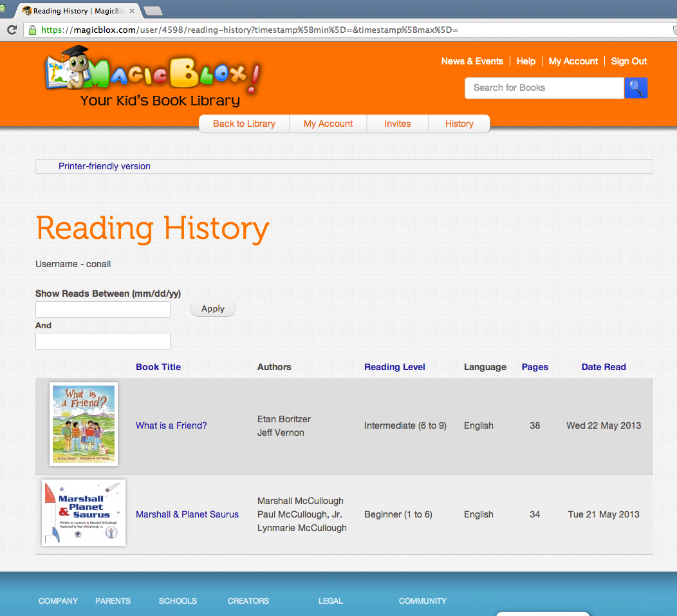This screenshot has width=677, height=616.
Task: Click the HTTPS padlock icon
Action: tap(32, 30)
